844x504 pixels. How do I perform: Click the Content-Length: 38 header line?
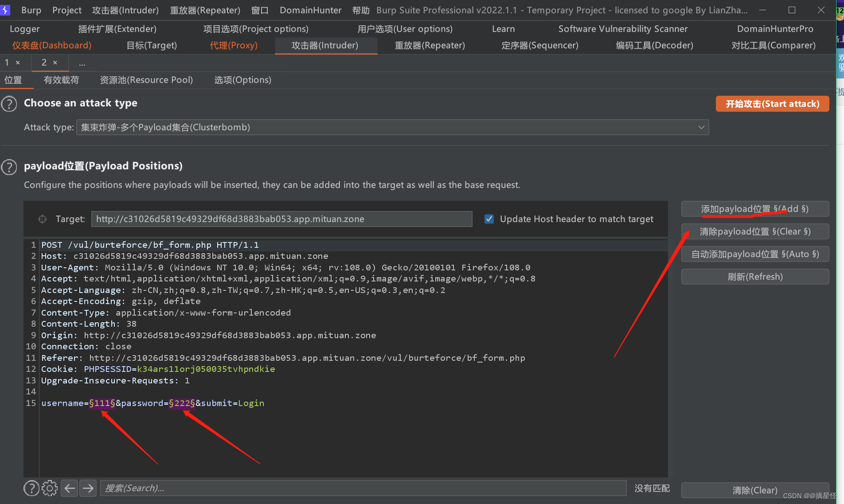point(89,324)
